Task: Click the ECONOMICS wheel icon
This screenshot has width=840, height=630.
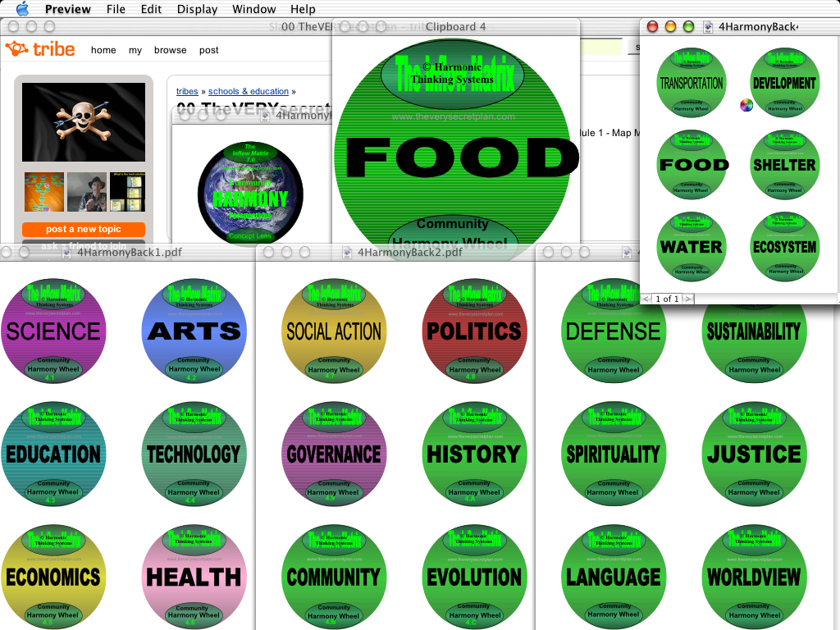Action: (53, 577)
